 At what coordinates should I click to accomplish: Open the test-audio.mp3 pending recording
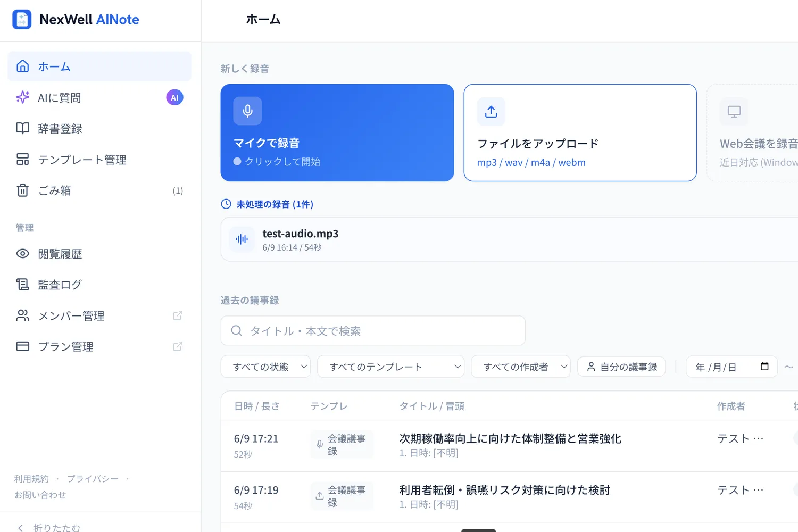tap(510, 239)
